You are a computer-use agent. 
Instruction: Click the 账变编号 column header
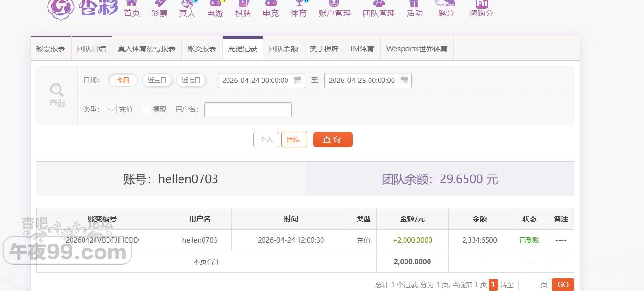point(102,219)
